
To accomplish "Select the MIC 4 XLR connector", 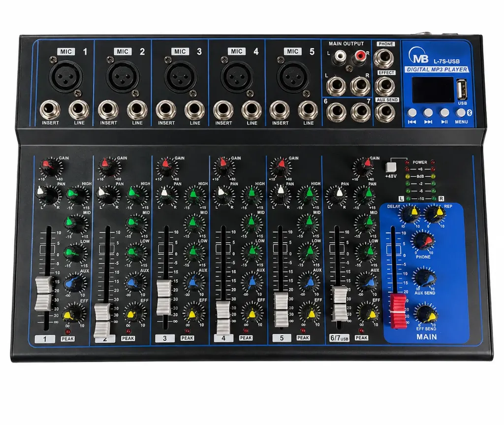I will point(237,76).
